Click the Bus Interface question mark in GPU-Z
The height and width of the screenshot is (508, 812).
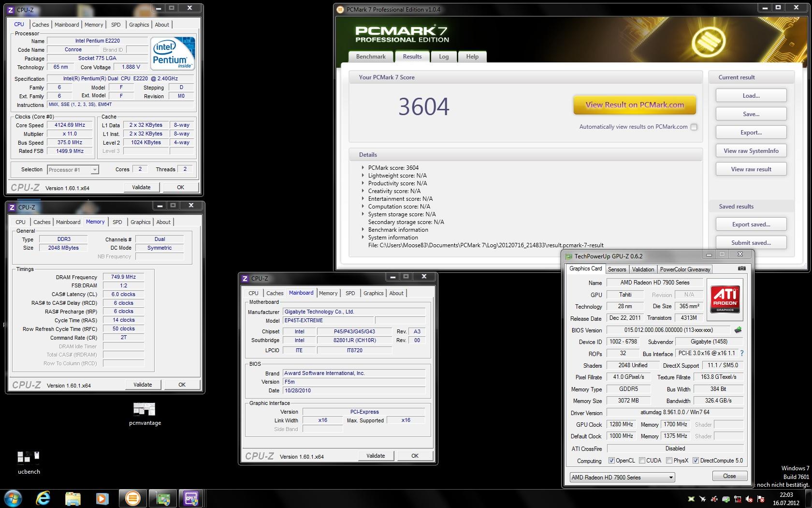(x=742, y=353)
